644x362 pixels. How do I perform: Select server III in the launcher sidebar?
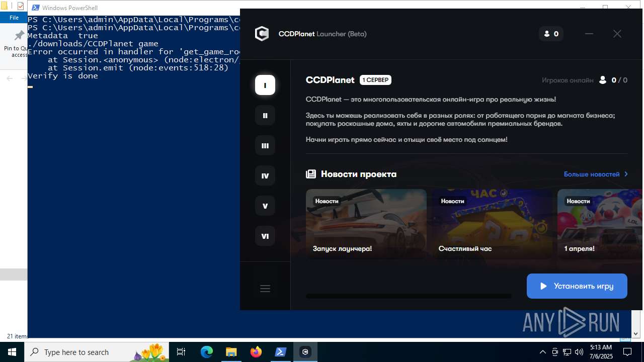pyautogui.click(x=265, y=145)
